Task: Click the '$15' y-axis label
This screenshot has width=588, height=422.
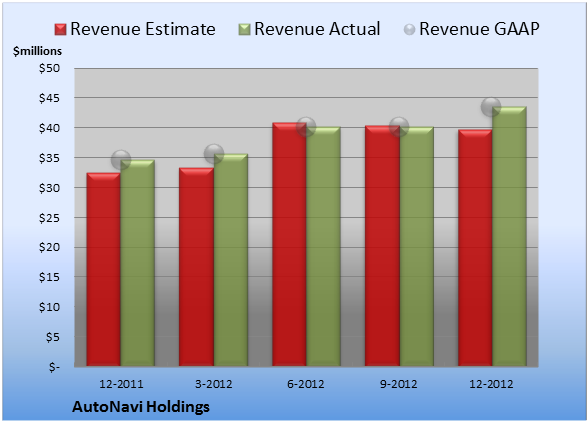Action: tap(50, 277)
